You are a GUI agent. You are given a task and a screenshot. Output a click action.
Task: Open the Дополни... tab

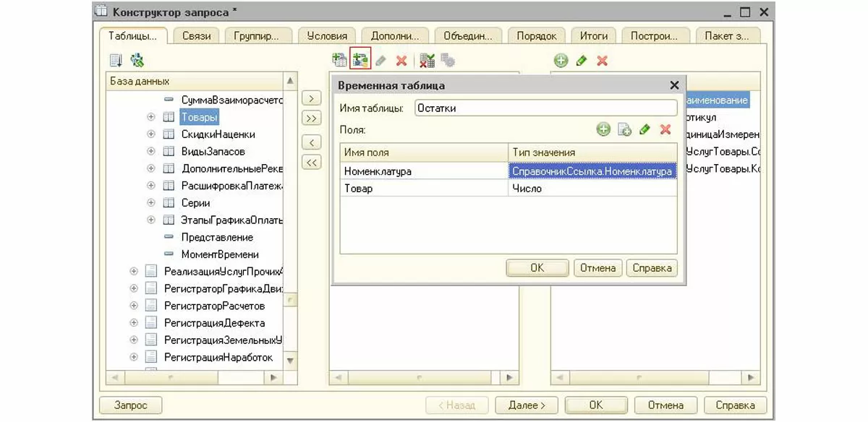coord(394,36)
